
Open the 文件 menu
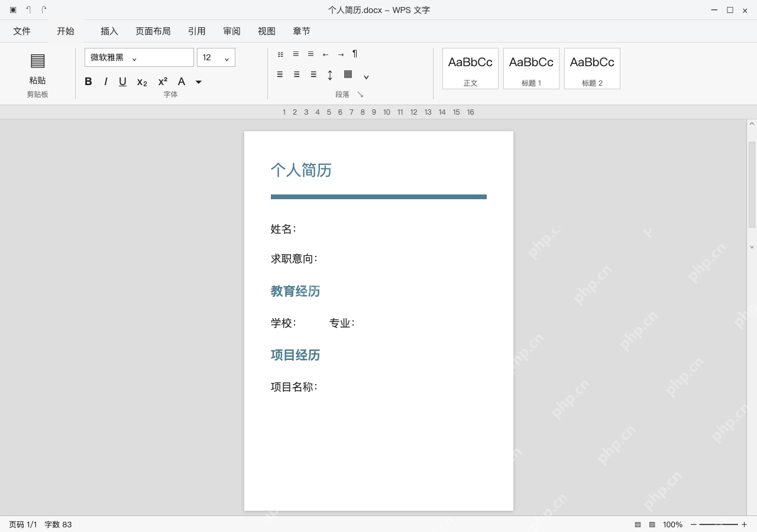coord(22,31)
